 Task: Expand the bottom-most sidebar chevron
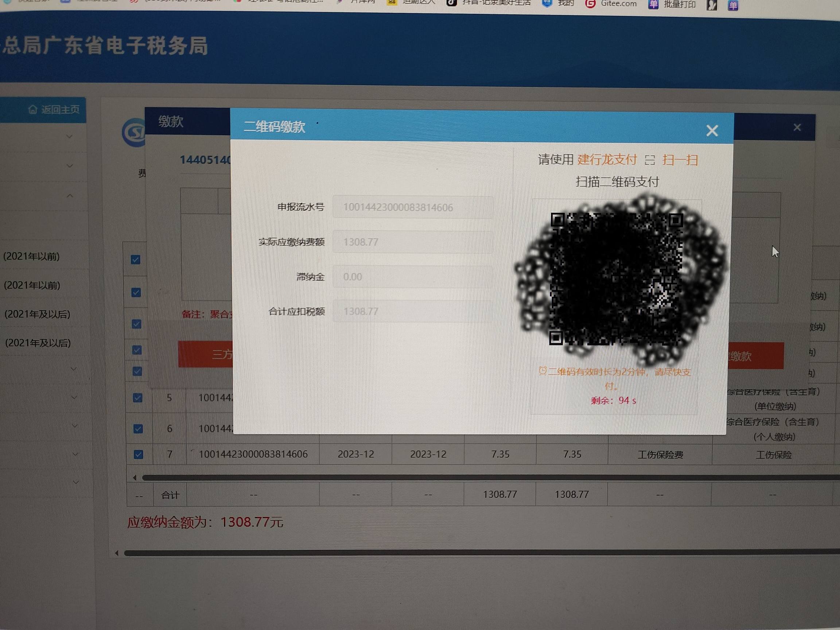pyautogui.click(x=76, y=482)
